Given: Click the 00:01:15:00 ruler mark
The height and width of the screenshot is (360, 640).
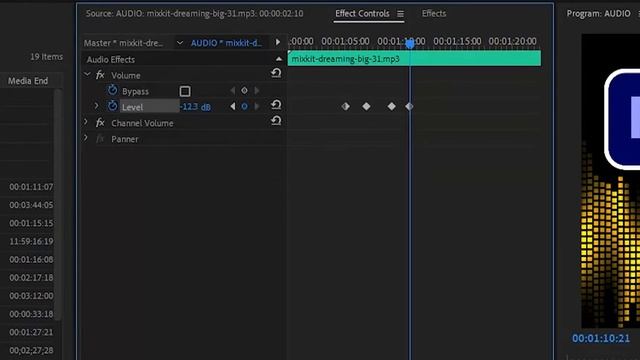Looking at the screenshot, I should click(457, 41).
